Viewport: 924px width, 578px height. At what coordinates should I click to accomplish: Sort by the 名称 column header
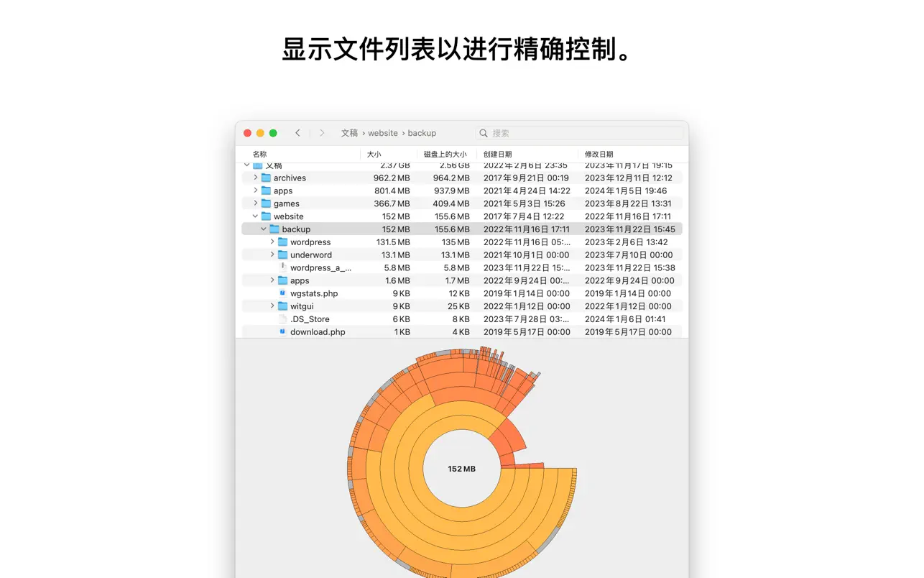click(259, 155)
